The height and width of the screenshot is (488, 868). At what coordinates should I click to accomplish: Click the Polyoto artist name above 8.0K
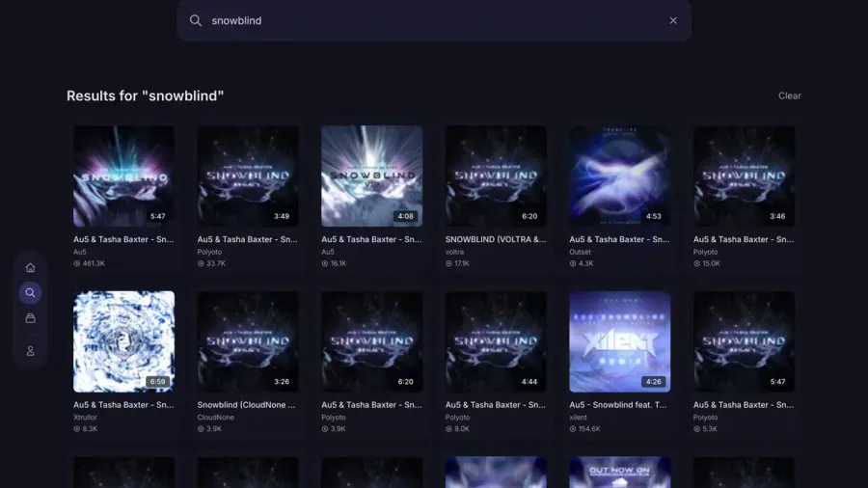[457, 418]
